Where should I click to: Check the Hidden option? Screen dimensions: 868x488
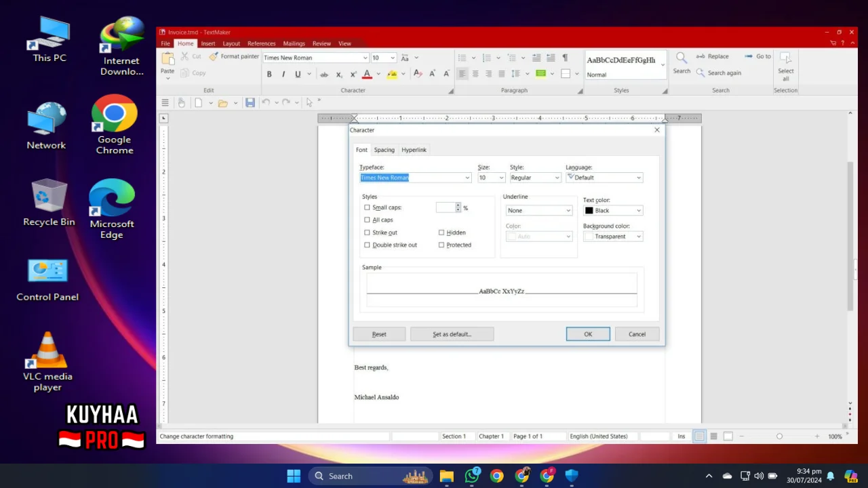point(441,232)
